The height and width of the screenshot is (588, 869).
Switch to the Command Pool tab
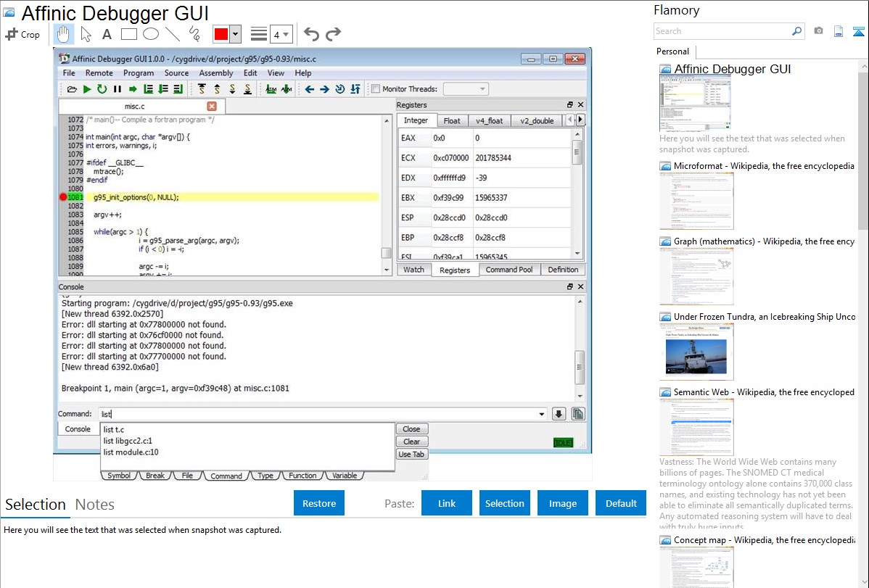pos(508,270)
